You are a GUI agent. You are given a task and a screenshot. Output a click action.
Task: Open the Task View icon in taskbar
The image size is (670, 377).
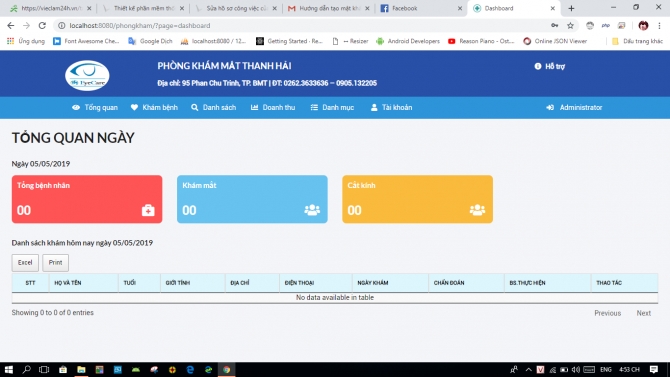[44, 369]
